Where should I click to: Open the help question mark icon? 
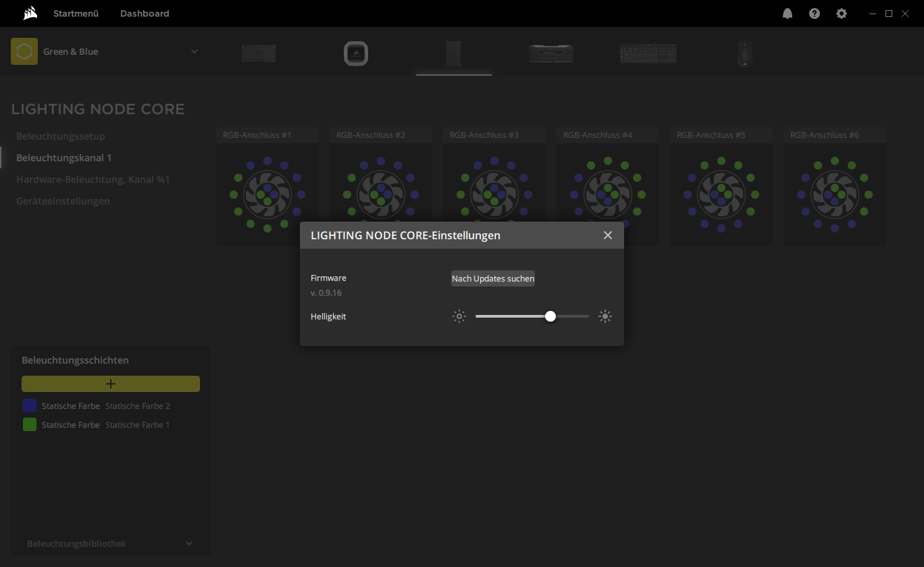(x=815, y=14)
